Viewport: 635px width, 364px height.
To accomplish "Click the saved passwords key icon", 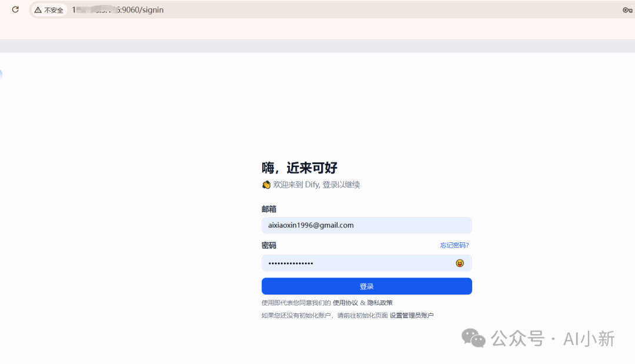I will (627, 10).
